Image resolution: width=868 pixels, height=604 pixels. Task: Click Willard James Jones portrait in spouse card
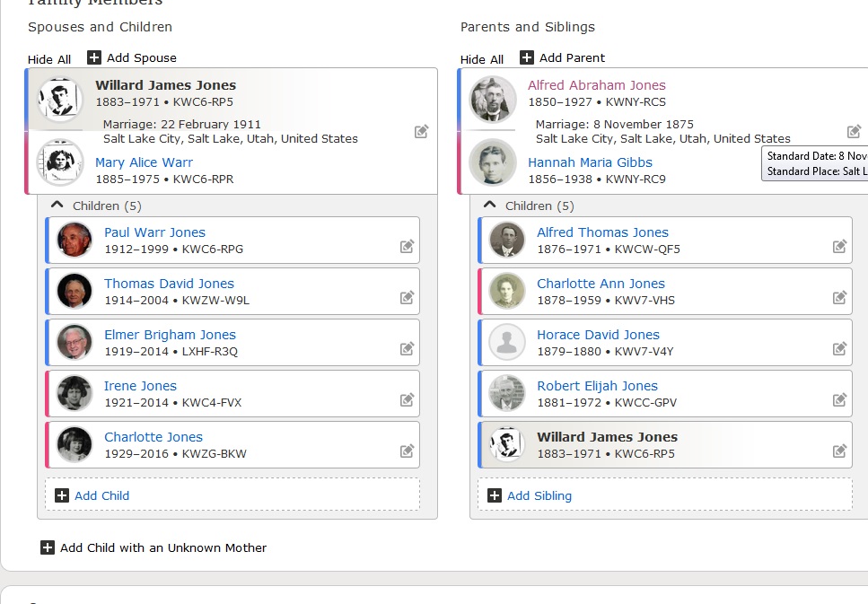[60, 100]
